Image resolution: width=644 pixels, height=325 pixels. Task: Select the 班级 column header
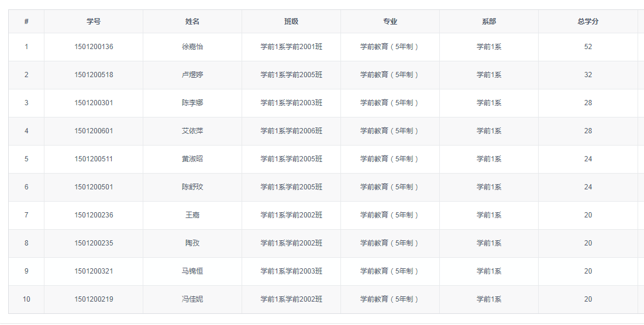click(291, 22)
